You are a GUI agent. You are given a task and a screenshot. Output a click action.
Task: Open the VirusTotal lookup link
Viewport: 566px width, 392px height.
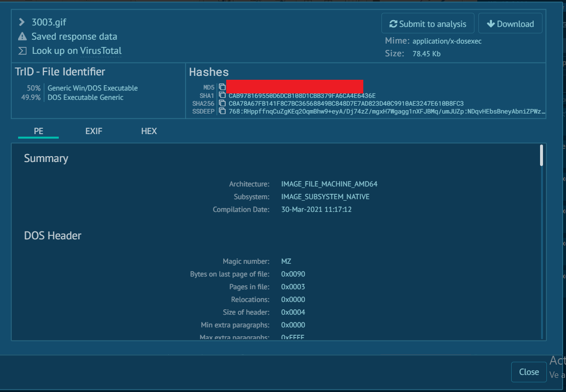pyautogui.click(x=101, y=51)
